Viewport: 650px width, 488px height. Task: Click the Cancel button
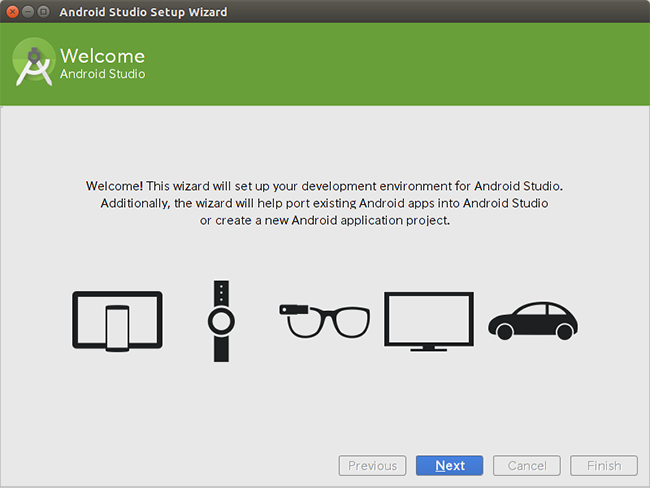(x=527, y=466)
